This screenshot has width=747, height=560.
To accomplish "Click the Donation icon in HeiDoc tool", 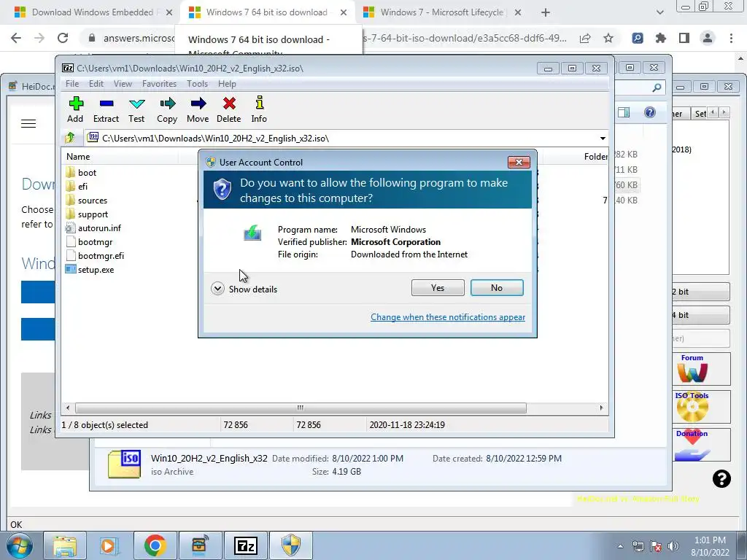I will click(692, 445).
